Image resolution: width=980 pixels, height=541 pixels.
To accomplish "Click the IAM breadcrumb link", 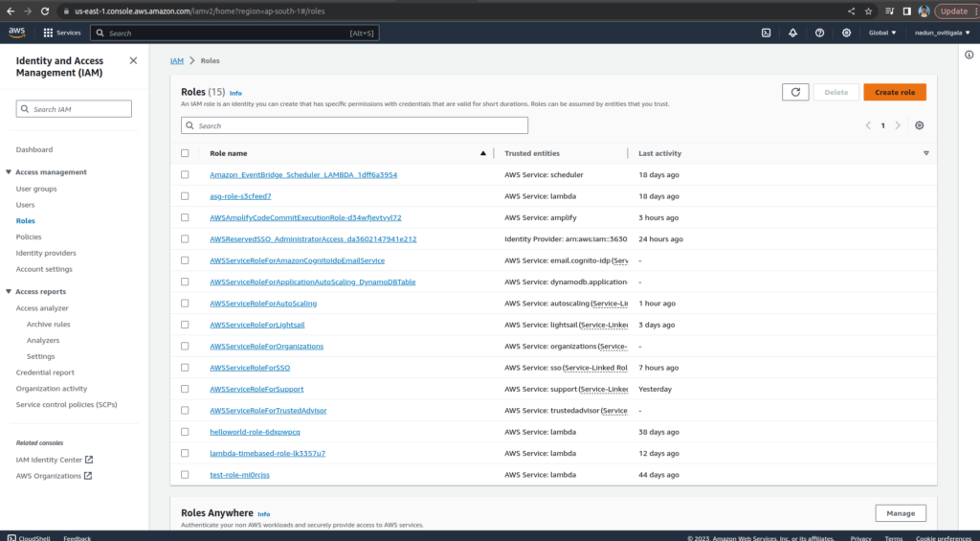I will click(177, 60).
